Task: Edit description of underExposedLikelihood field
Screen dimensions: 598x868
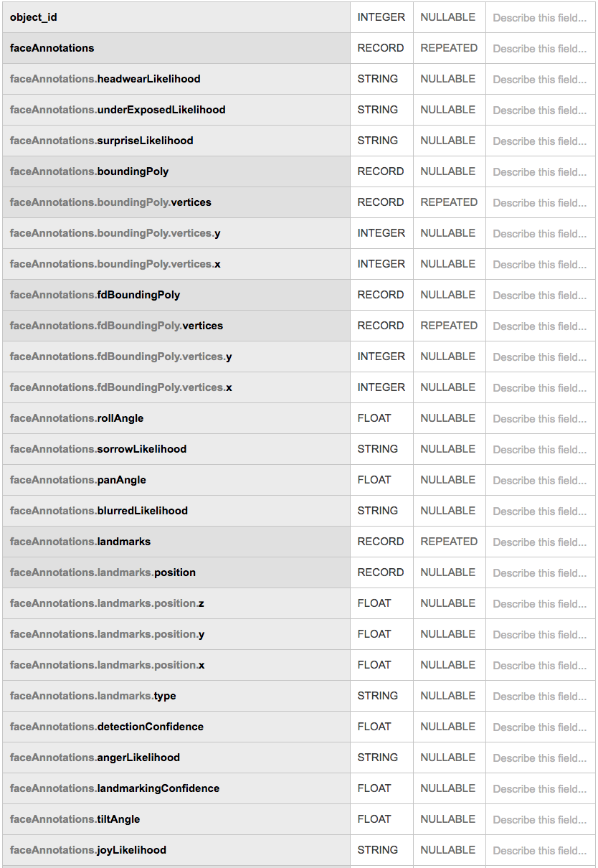Action: tap(539, 110)
